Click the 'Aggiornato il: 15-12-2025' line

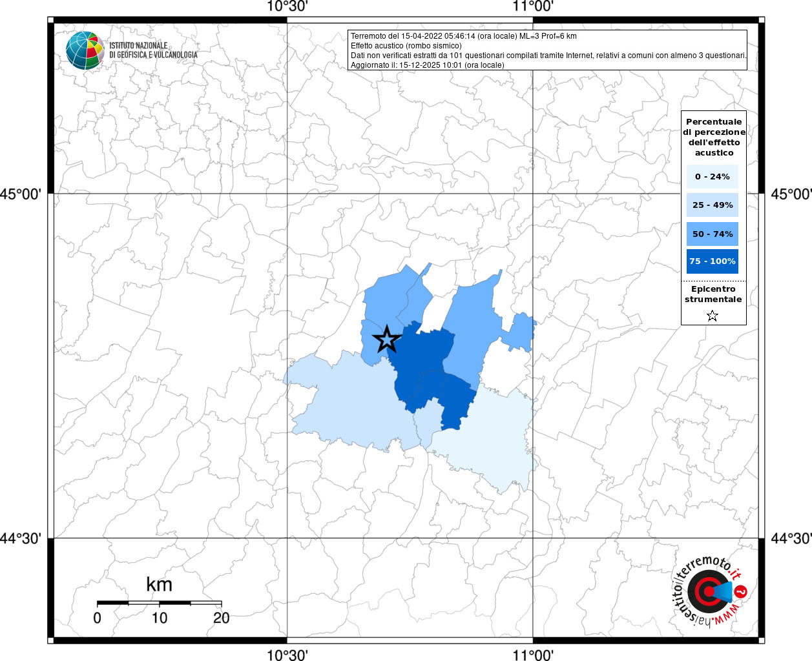pos(427,65)
